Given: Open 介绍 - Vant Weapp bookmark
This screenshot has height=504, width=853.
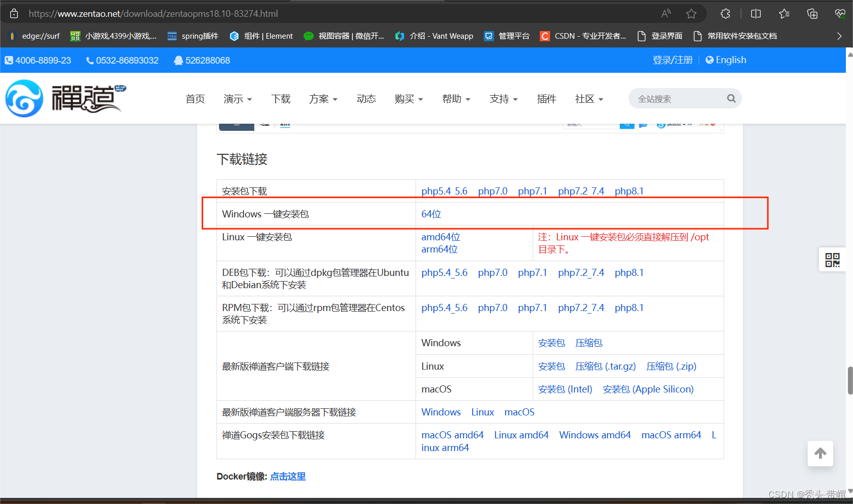Looking at the screenshot, I should pyautogui.click(x=434, y=36).
